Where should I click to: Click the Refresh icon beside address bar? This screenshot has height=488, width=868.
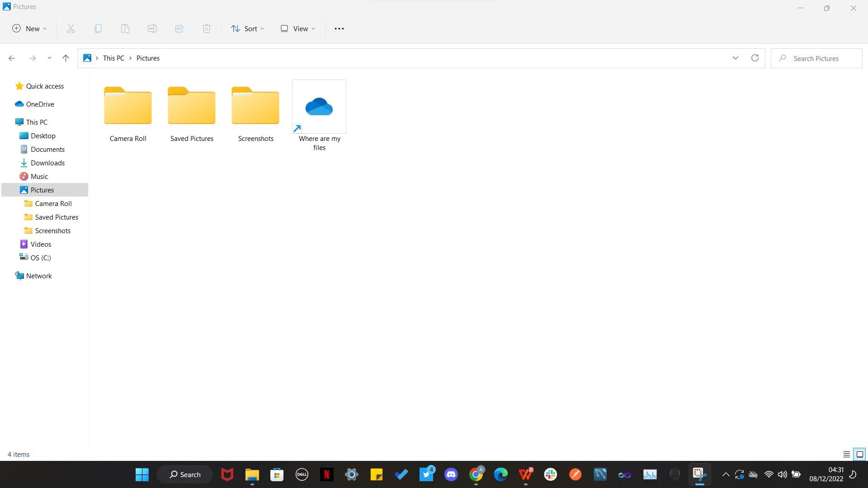[x=755, y=58]
